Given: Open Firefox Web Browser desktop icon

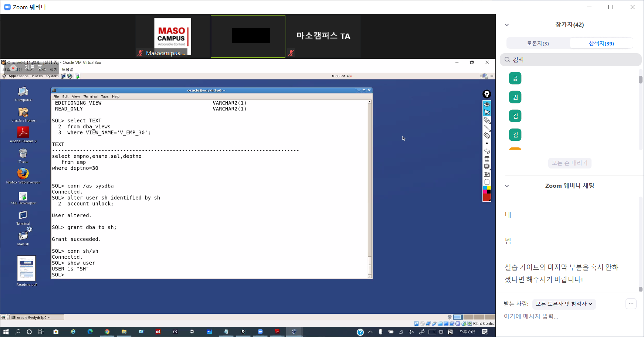Looking at the screenshot, I should point(23,174).
